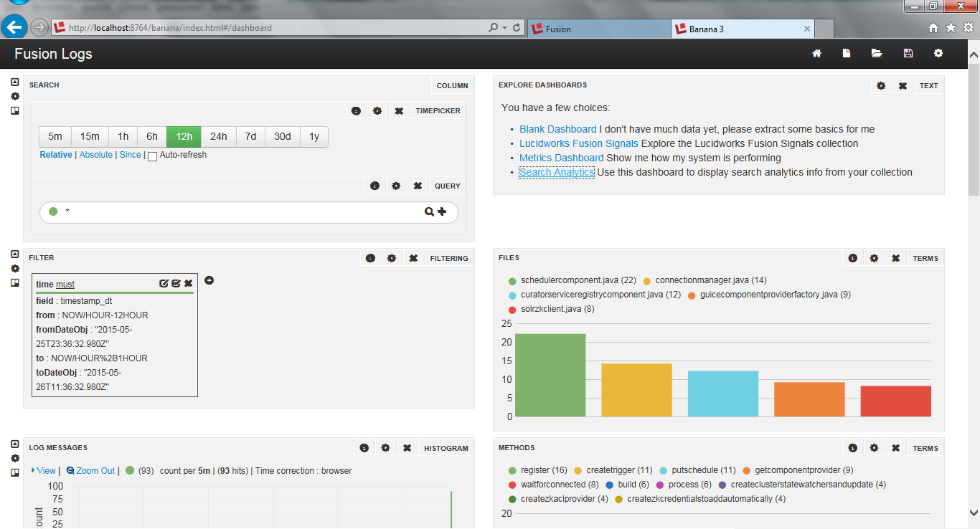
Task: Select the 24h time range button
Action: [x=219, y=137]
